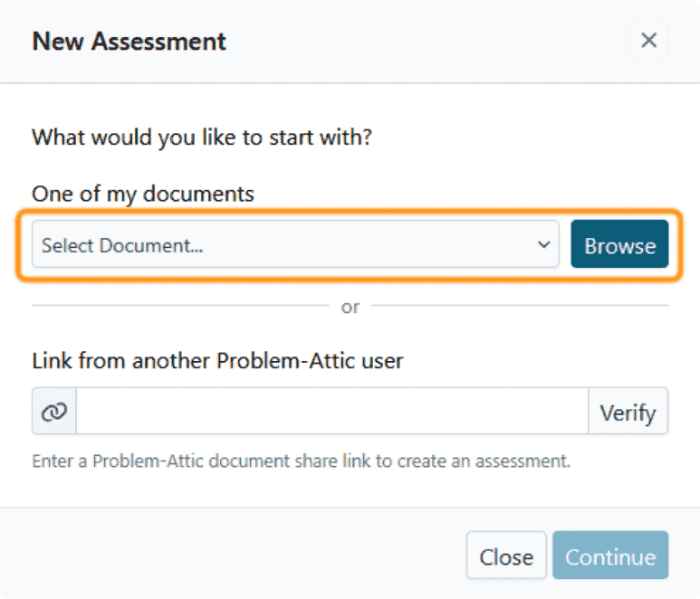Image resolution: width=700 pixels, height=599 pixels.
Task: Click the New Assessment title
Action: (x=129, y=42)
